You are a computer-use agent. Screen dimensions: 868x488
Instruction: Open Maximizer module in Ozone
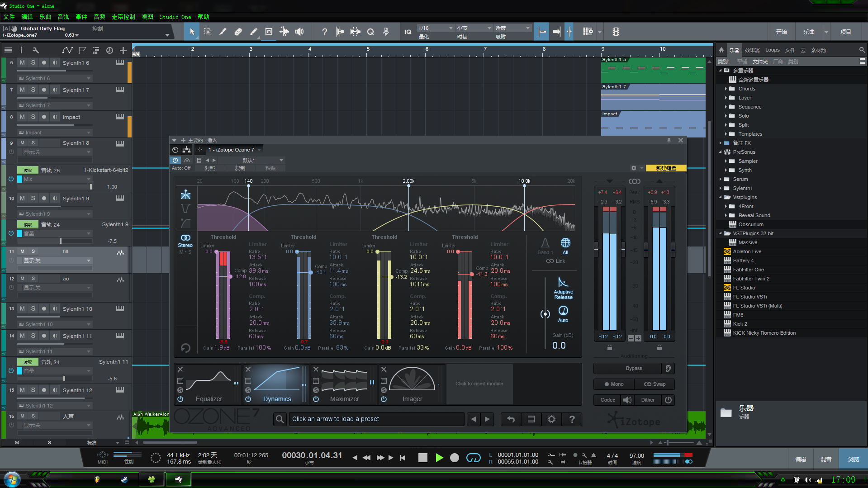[344, 384]
